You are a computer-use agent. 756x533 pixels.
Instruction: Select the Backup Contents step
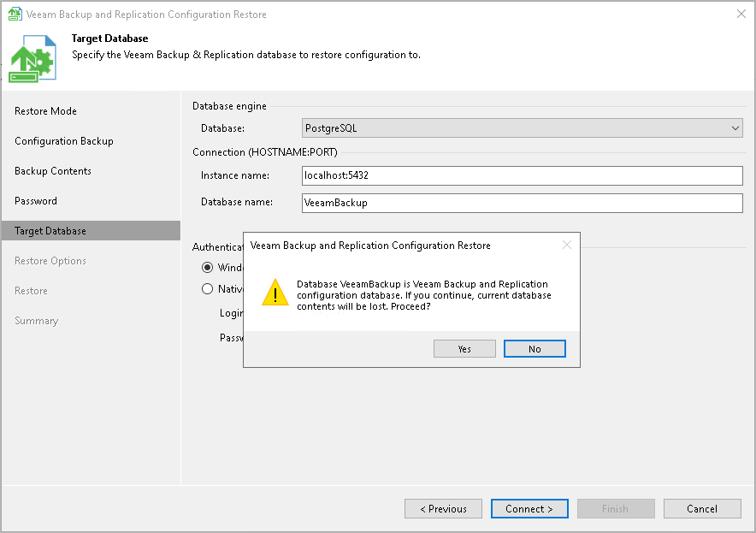pos(53,170)
